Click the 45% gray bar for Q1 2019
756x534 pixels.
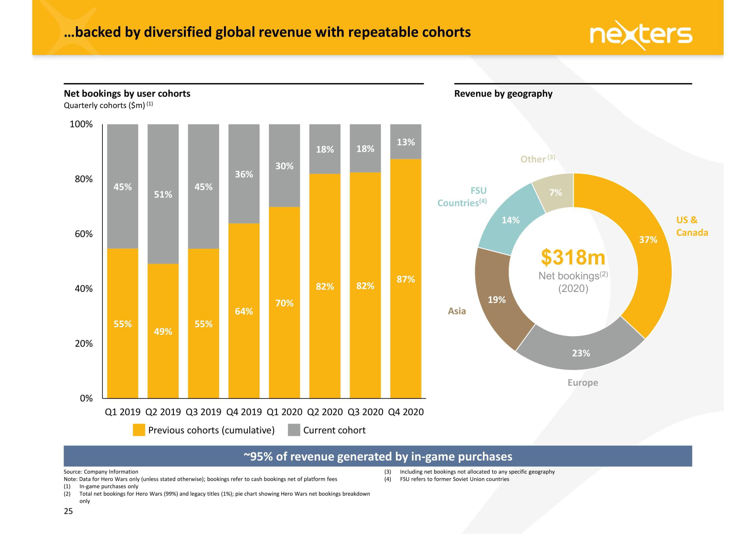tap(122, 187)
